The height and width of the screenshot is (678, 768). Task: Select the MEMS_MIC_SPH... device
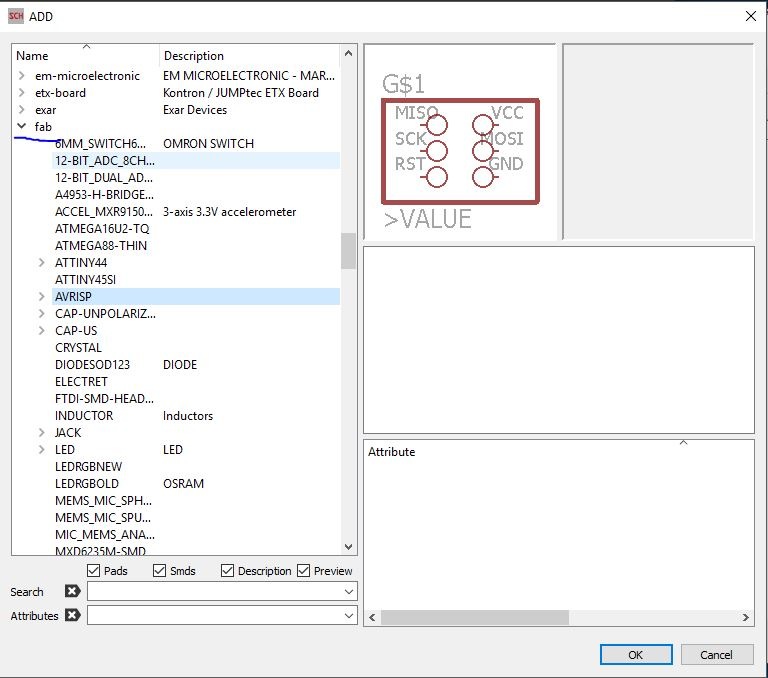pyautogui.click(x=104, y=501)
